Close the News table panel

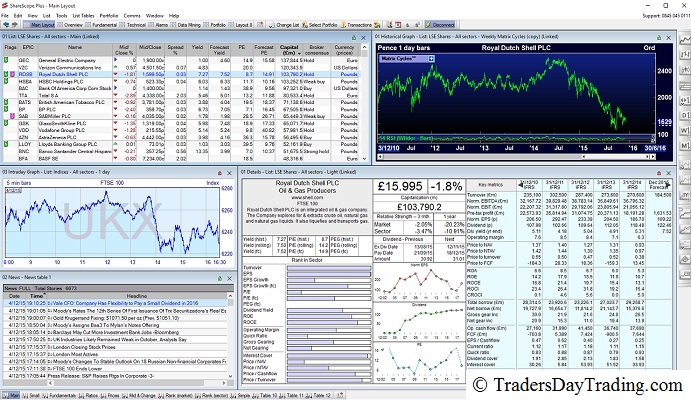(x=229, y=278)
